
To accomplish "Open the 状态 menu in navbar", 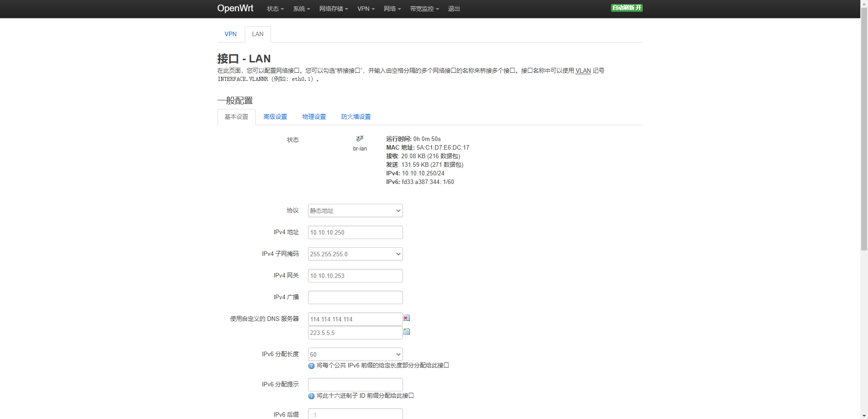I will pyautogui.click(x=275, y=9).
